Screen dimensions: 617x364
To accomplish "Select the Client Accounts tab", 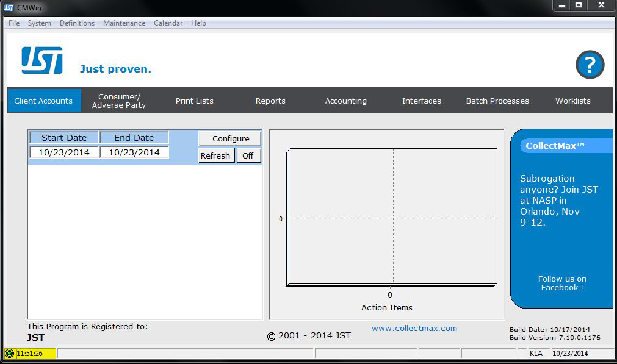I will (43, 101).
